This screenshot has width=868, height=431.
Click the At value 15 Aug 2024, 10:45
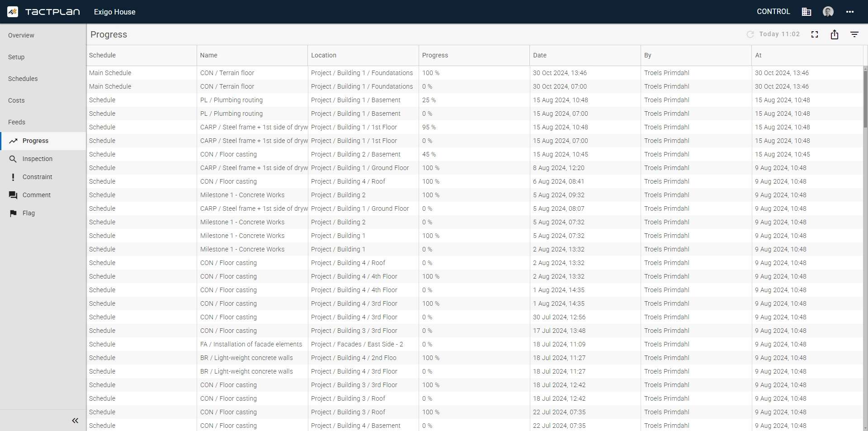[783, 154]
